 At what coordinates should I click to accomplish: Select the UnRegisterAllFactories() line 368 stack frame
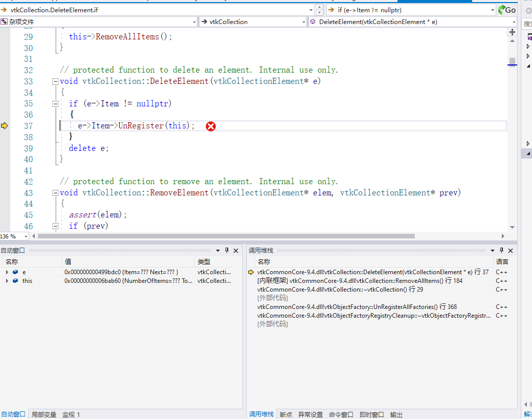[357, 307]
